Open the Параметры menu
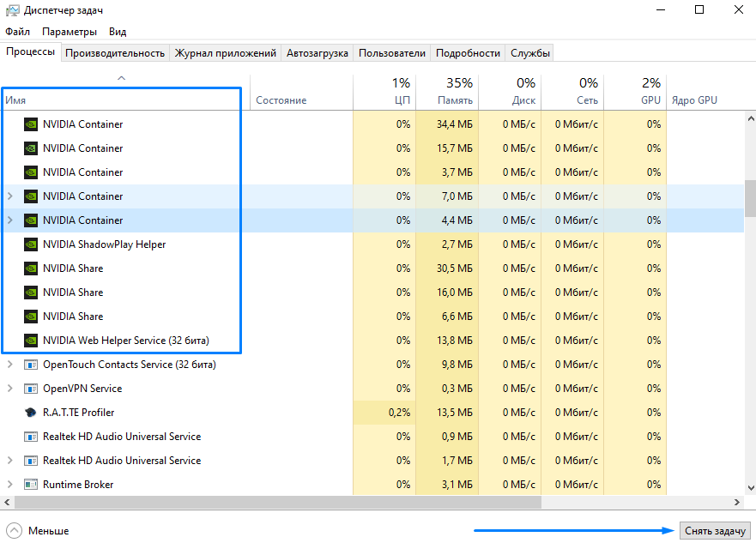756x549 pixels. click(70, 32)
